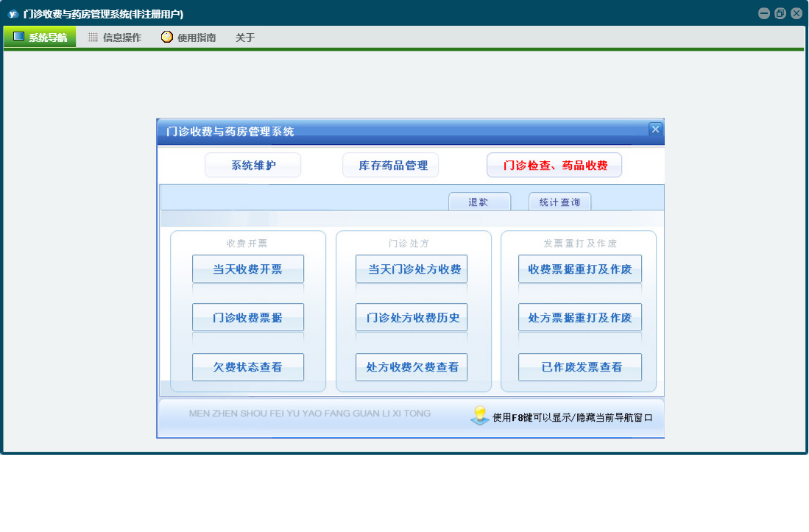
Task: Open 当天门诊处方收费
Action: pos(411,269)
